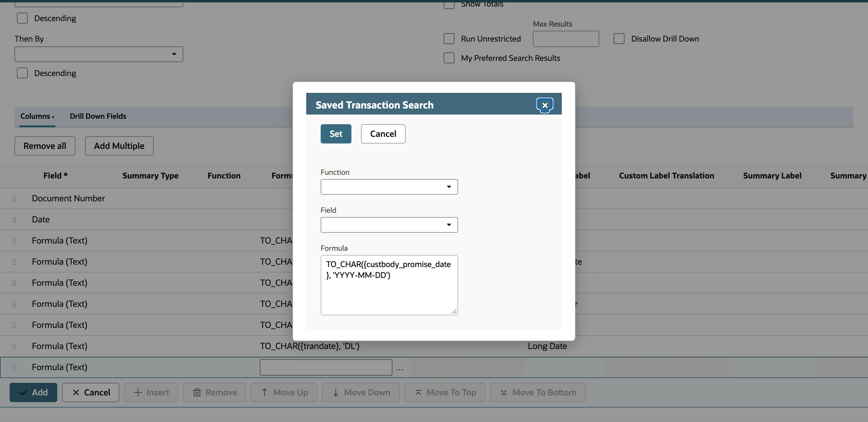Click the Move To Bottom button

[x=538, y=392]
